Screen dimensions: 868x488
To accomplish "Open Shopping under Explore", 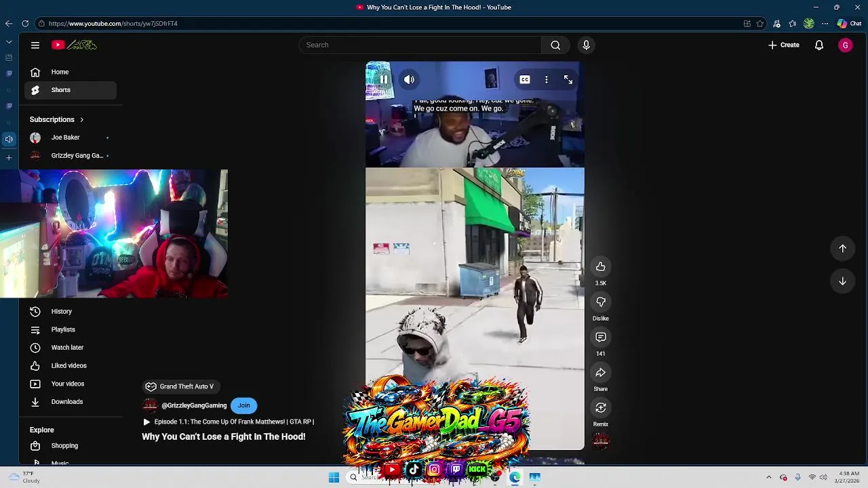I will pyautogui.click(x=71, y=446).
